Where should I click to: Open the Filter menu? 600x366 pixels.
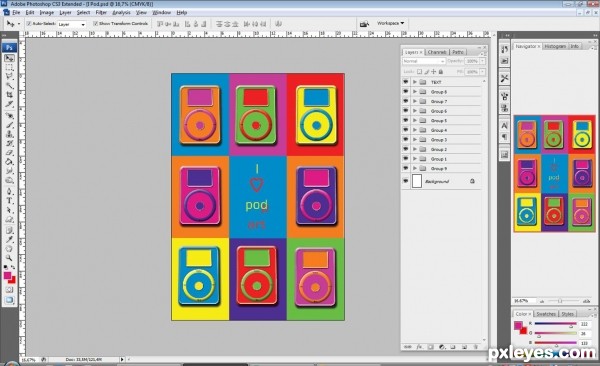pos(101,13)
